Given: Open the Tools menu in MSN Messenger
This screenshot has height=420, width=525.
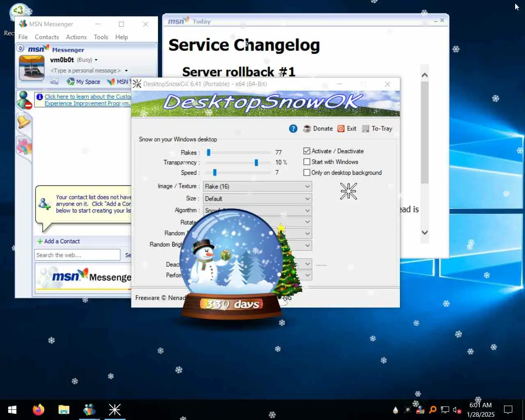Looking at the screenshot, I should [101, 37].
